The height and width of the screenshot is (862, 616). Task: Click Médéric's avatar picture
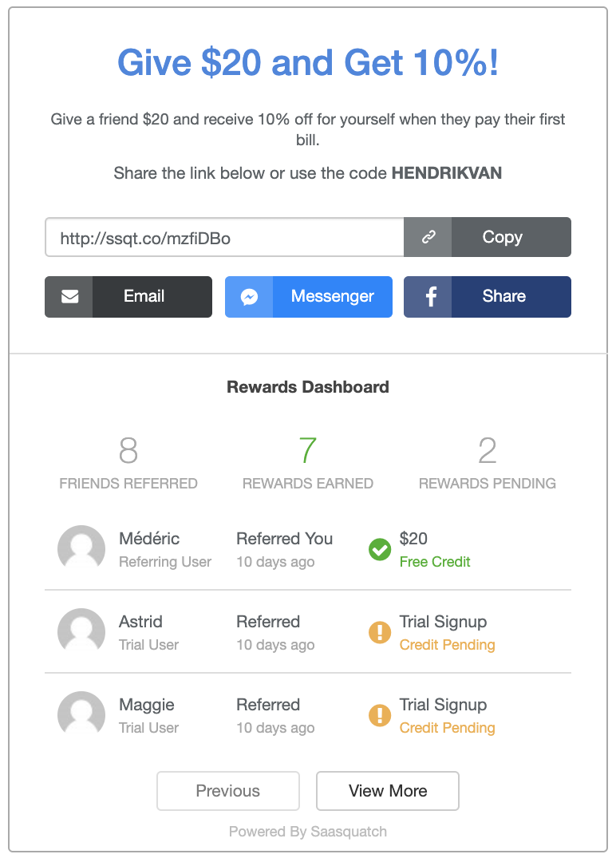tap(81, 549)
